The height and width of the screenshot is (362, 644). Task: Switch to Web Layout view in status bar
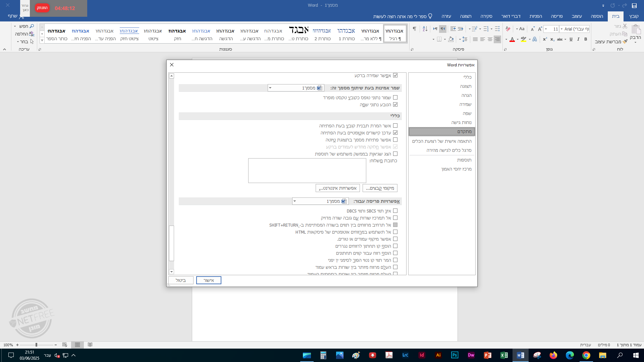(x=65, y=345)
